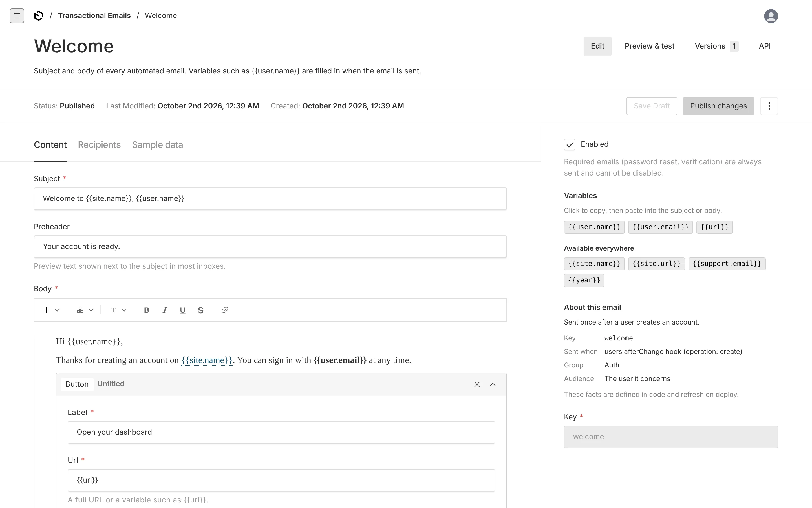812x508 pixels.
Task: Select the Edit view tab
Action: point(597,46)
